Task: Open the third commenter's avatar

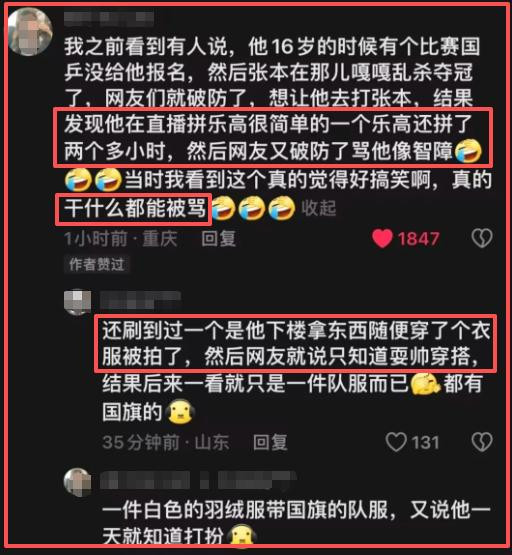Action: [x=77, y=482]
